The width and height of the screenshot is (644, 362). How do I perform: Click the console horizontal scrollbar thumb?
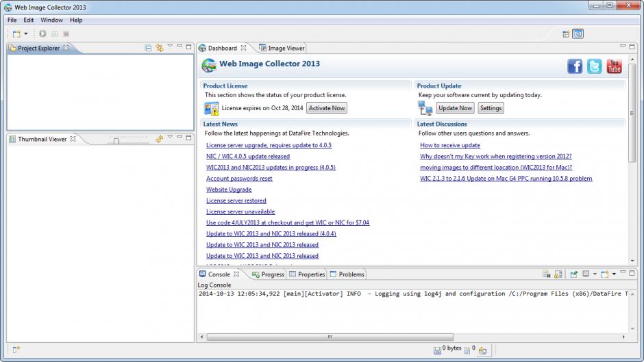[x=330, y=337]
